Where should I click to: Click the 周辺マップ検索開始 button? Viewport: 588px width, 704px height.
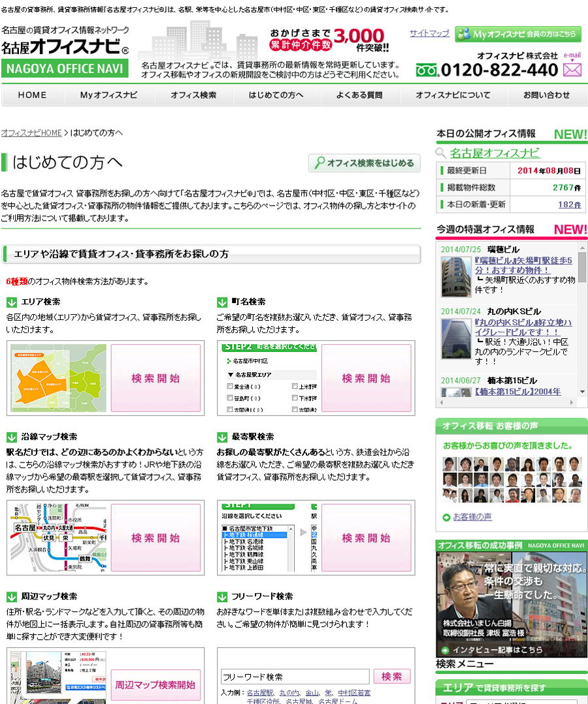click(155, 684)
